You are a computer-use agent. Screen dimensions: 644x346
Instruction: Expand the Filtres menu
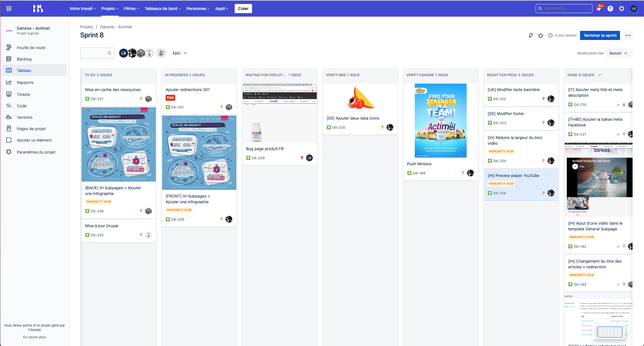(131, 9)
